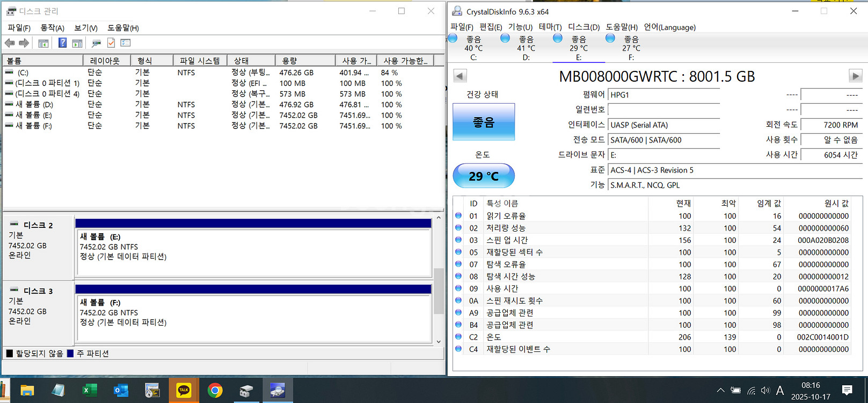
Task: Open Excel from the taskbar
Action: 89,390
